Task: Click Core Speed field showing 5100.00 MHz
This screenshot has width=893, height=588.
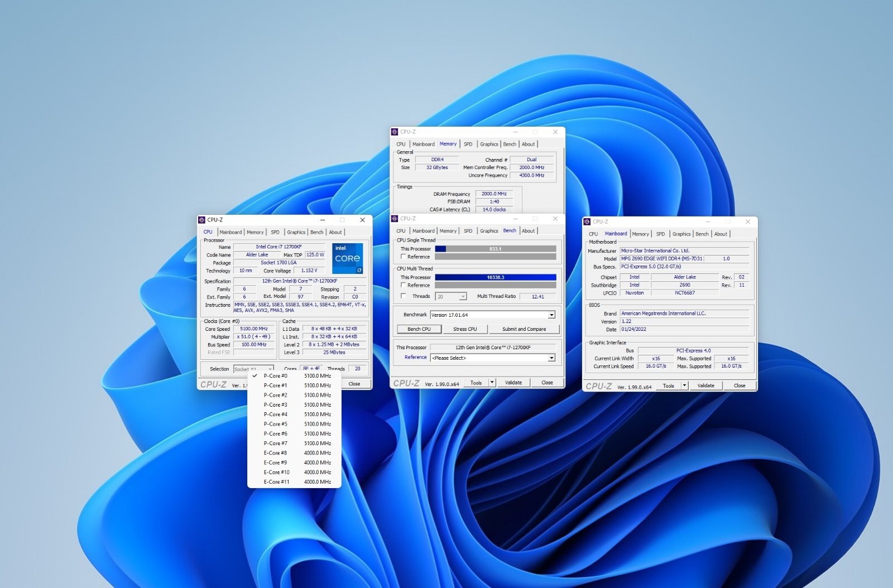Action: click(x=254, y=329)
